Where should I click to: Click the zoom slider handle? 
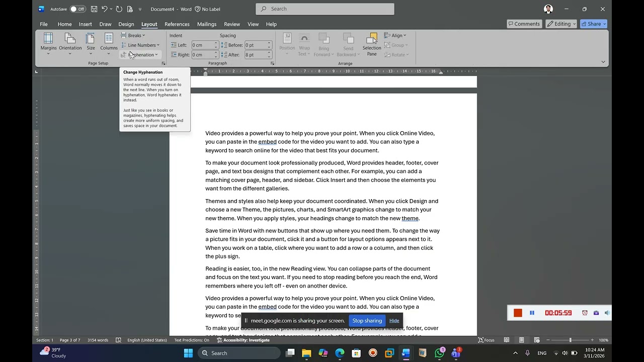[570, 340]
